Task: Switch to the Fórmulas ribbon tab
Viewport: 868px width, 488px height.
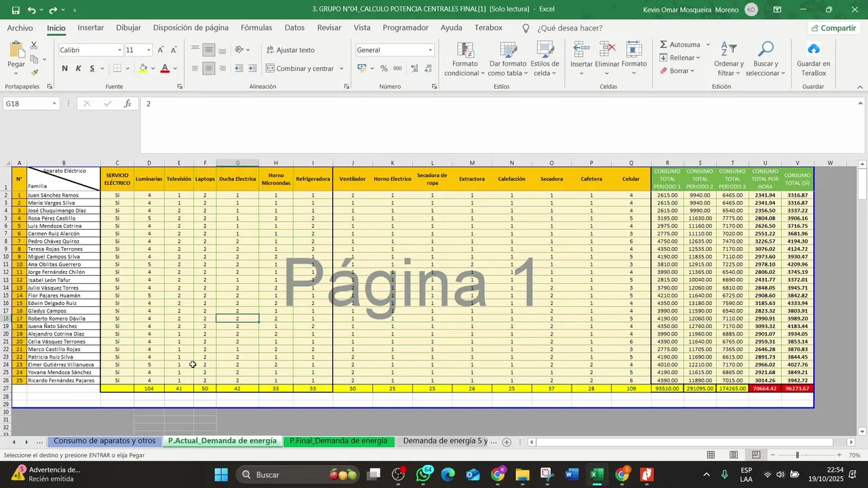Action: pyautogui.click(x=256, y=28)
